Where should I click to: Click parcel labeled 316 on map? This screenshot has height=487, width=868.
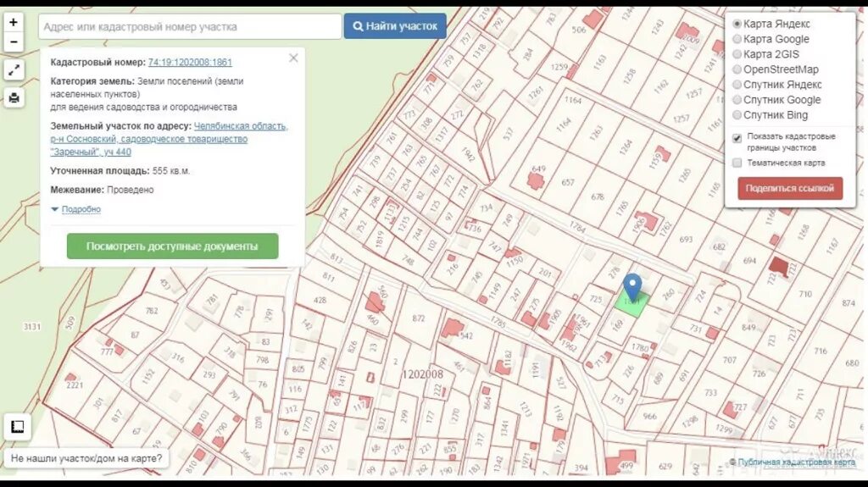(178, 357)
